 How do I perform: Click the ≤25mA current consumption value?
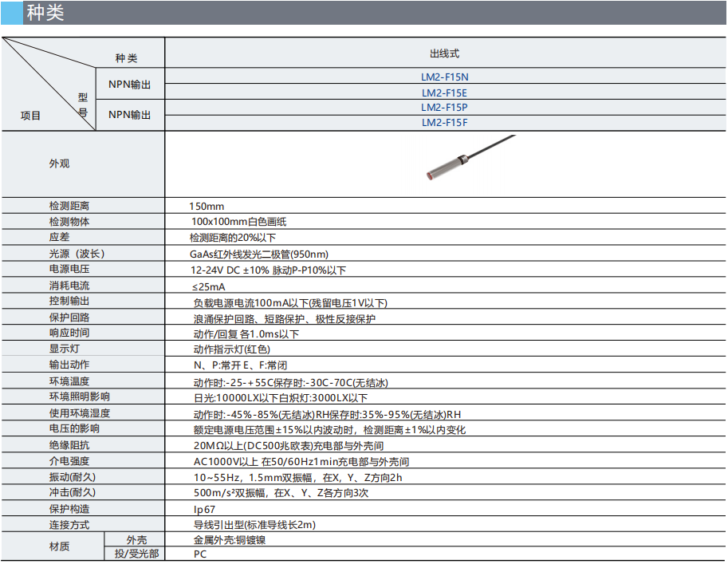coord(208,286)
